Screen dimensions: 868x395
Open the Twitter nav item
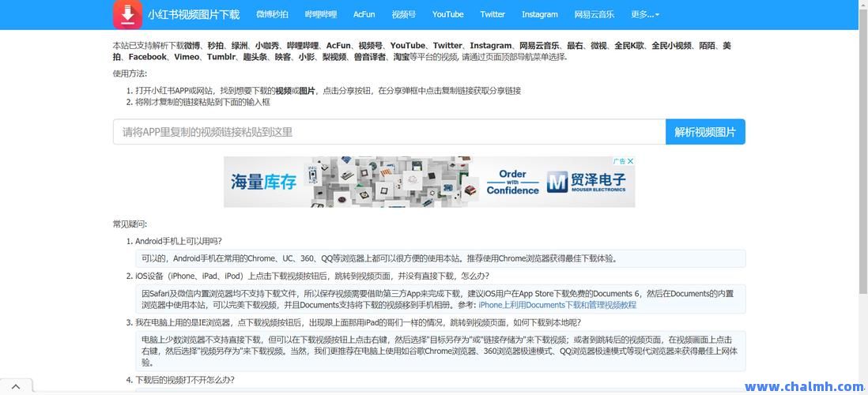point(492,15)
